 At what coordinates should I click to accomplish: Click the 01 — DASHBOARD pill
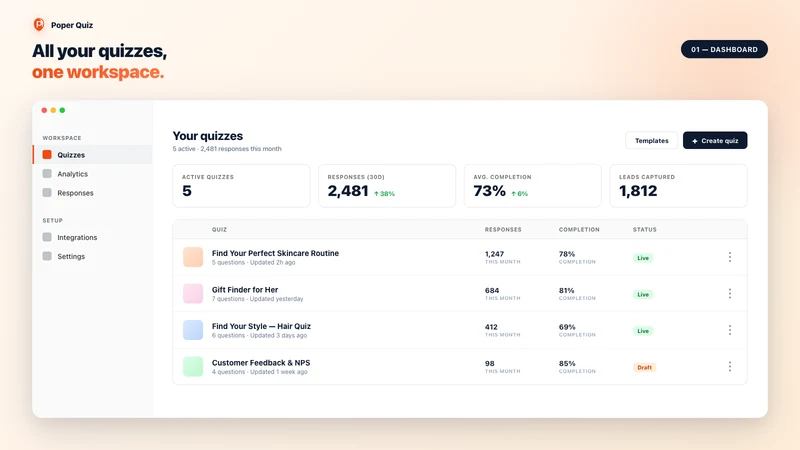coord(724,49)
